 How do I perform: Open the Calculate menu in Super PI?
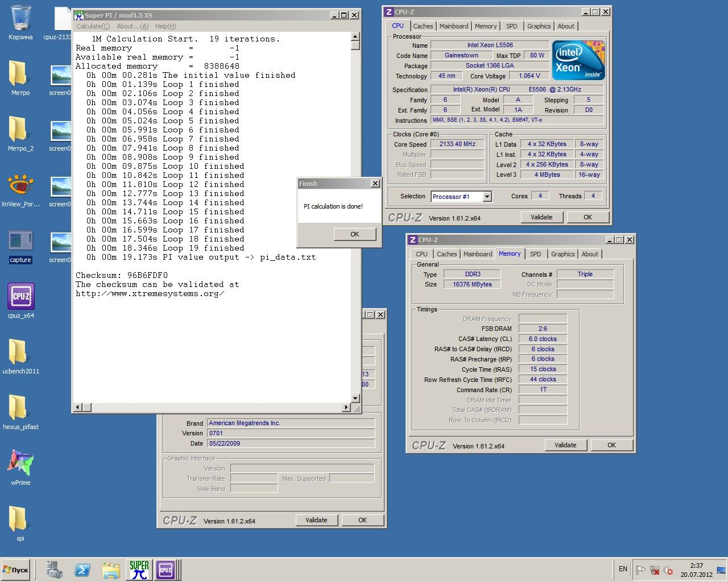tap(93, 26)
